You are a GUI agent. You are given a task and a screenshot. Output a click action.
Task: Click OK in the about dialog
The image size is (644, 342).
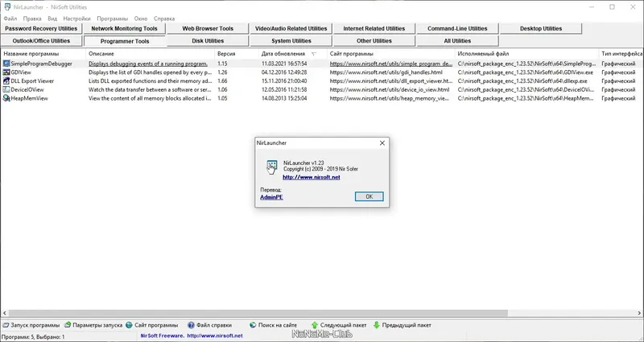pos(369,196)
